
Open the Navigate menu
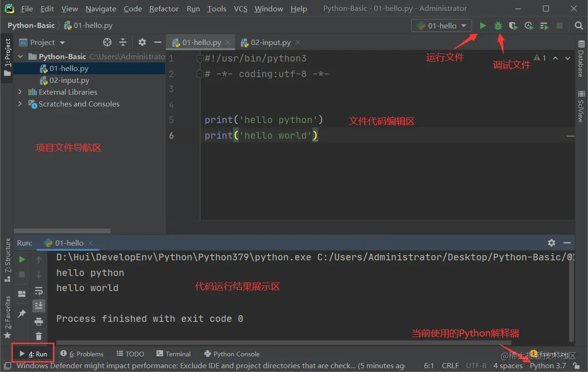click(101, 9)
